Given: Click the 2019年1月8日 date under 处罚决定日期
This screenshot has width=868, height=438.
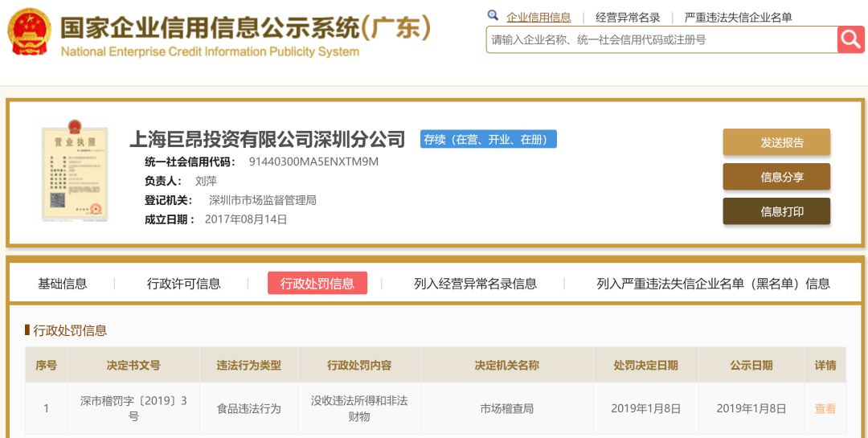Looking at the screenshot, I should coord(646,408).
